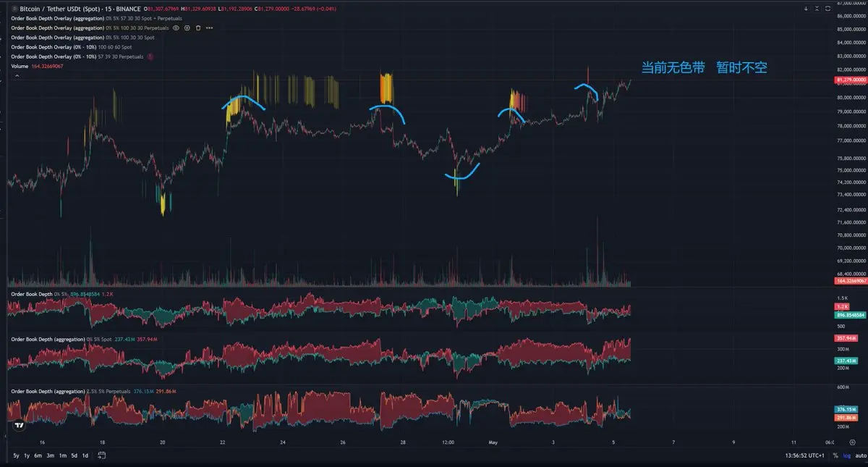
Task: Open the Go to date calendar icon
Action: [102, 455]
